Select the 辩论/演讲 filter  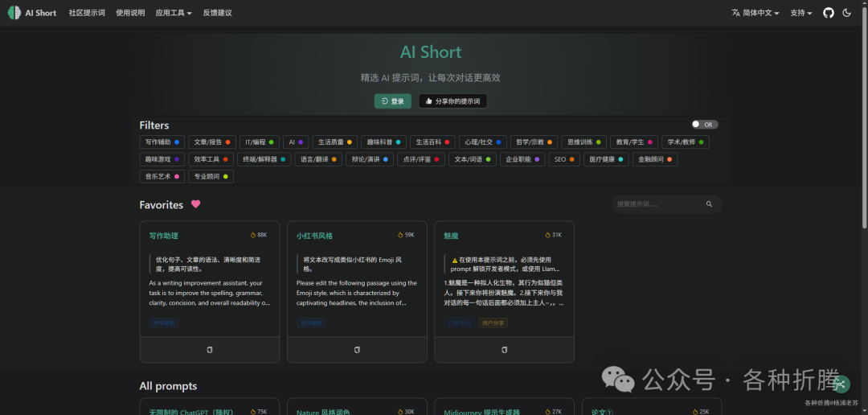coord(370,159)
